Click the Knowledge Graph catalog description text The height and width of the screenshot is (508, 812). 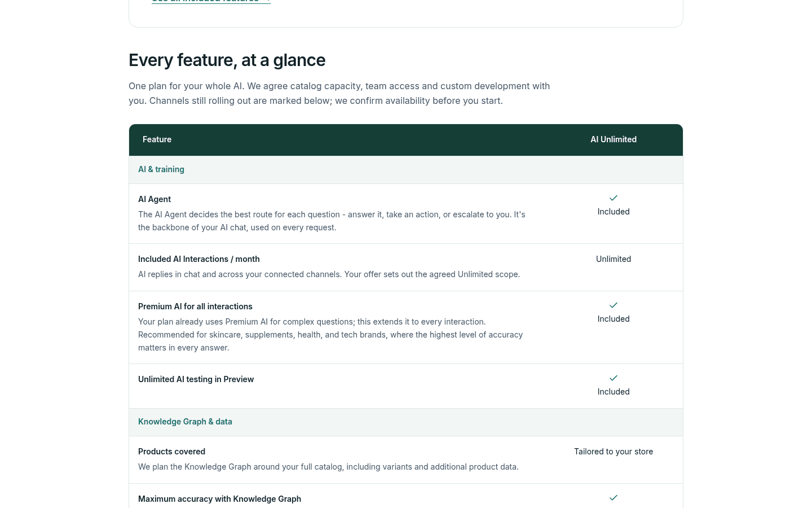(328, 467)
